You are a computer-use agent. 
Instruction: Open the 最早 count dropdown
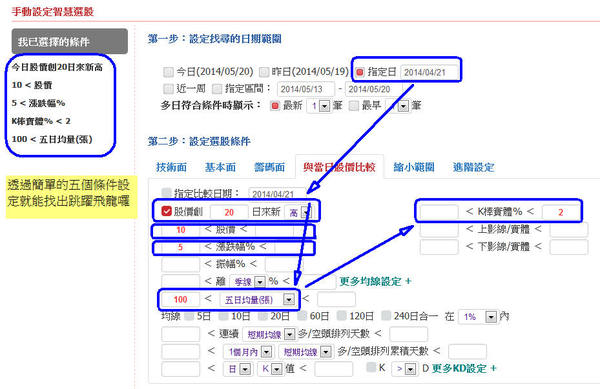point(398,106)
